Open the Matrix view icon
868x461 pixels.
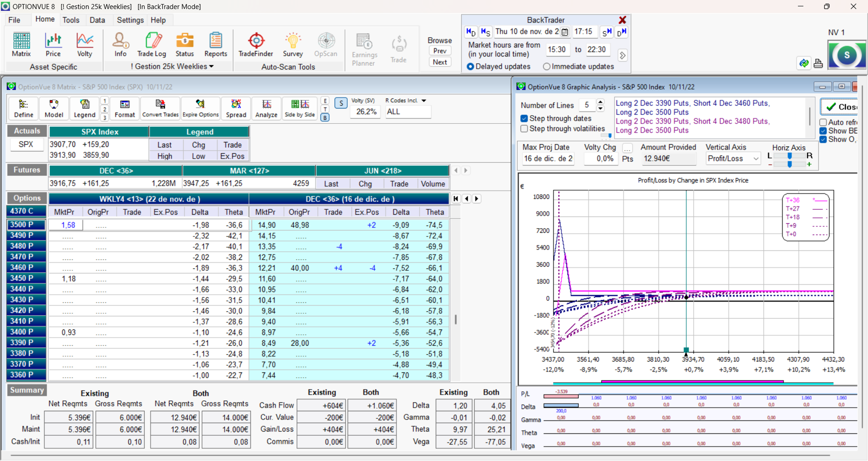[x=21, y=45]
